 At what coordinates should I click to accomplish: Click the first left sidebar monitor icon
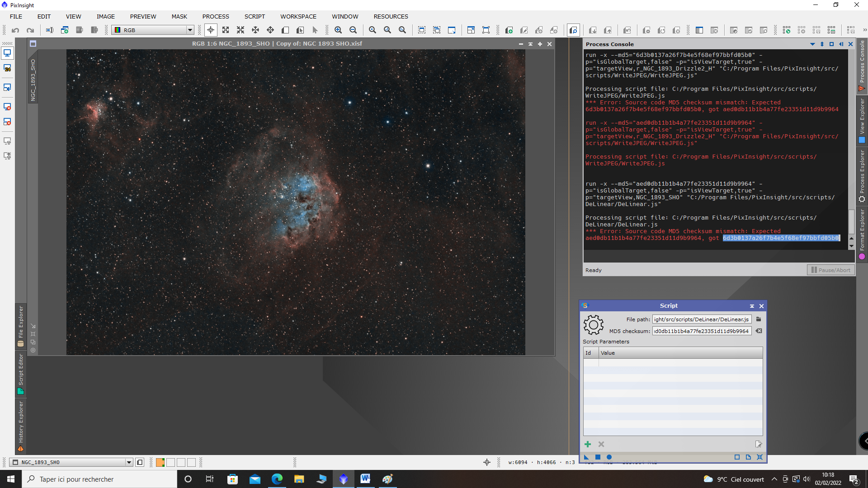tap(7, 53)
